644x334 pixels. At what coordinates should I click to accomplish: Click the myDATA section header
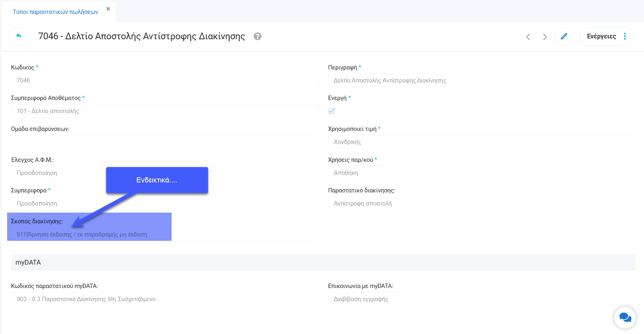coord(323,262)
